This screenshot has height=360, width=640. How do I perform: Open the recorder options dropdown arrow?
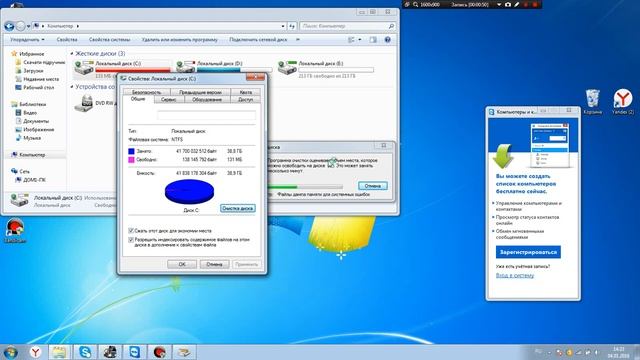[x=499, y=4]
